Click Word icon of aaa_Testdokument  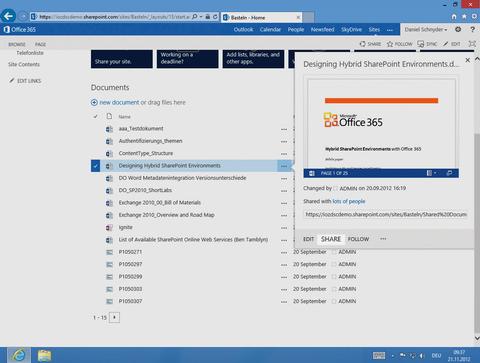pos(109,129)
